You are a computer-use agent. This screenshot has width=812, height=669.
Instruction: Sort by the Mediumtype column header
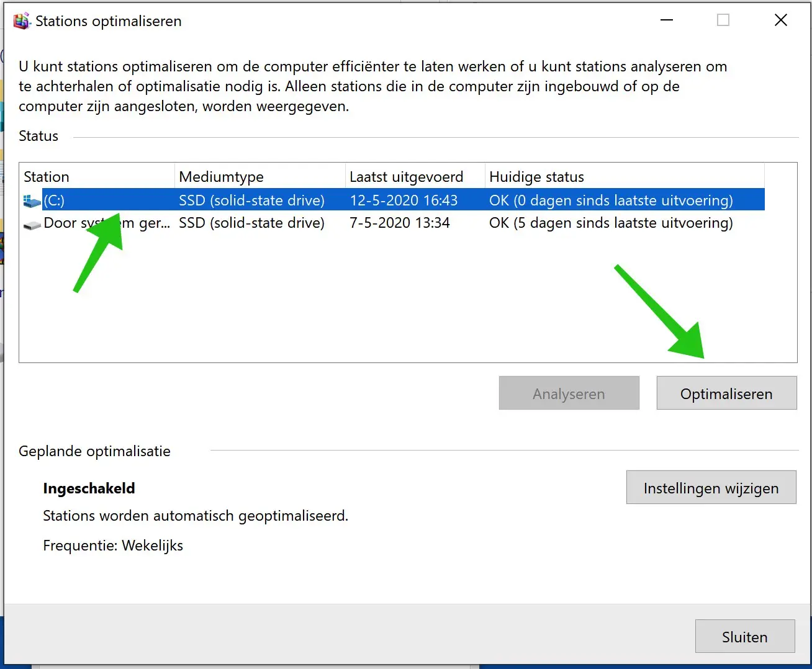pyautogui.click(x=260, y=176)
